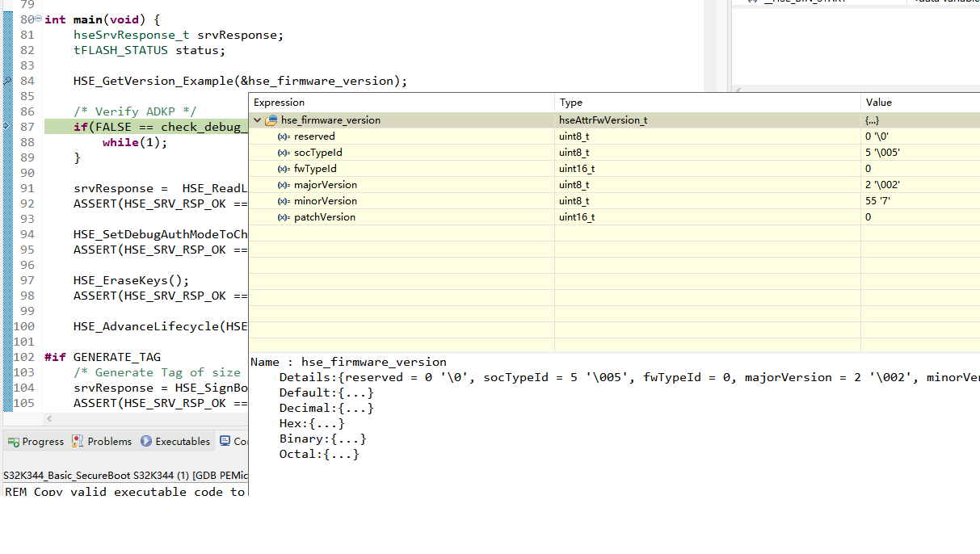This screenshot has height=554, width=980.
Task: Select the socTypeId expression row name
Action: coord(318,153)
